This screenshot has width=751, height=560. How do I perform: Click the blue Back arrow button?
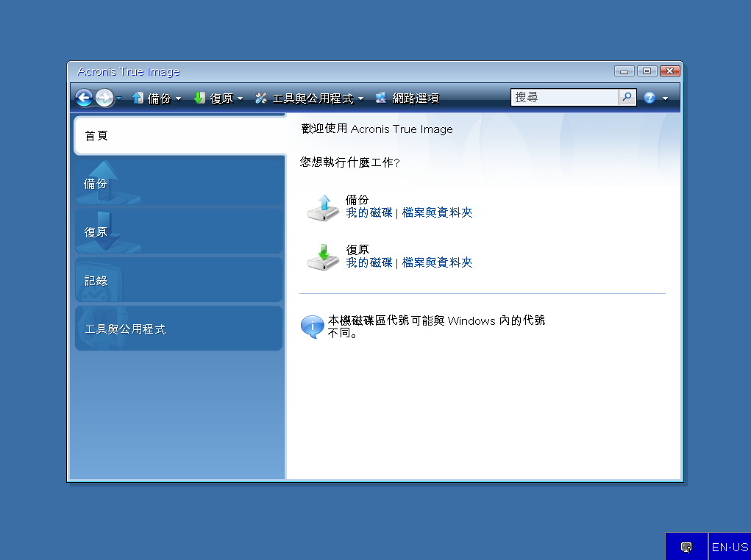click(x=84, y=98)
